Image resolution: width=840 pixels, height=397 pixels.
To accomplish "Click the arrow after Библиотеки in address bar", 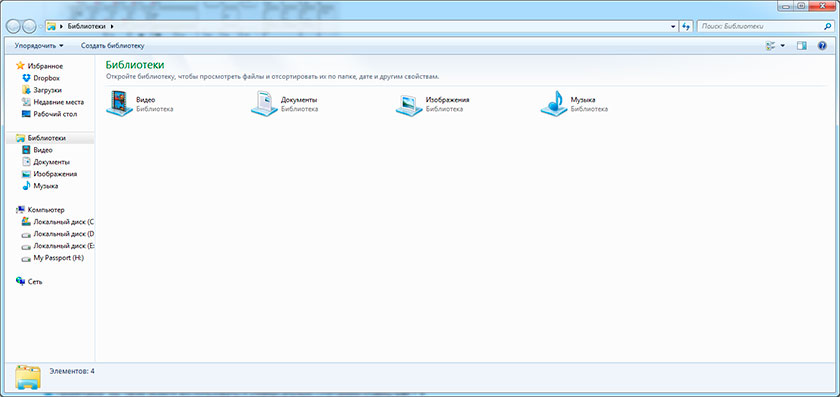I will pos(111,26).
